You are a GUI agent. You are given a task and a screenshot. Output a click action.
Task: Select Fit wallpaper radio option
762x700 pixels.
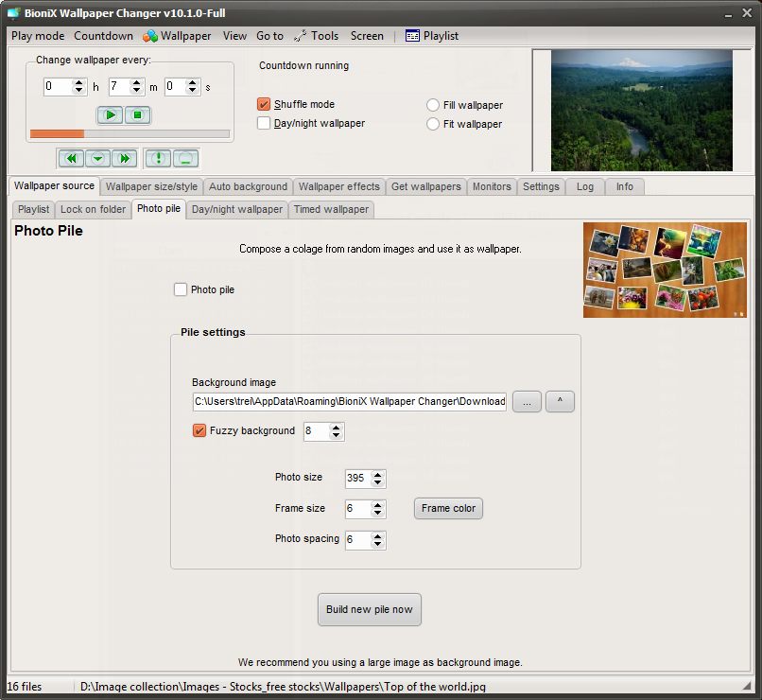pyautogui.click(x=432, y=124)
